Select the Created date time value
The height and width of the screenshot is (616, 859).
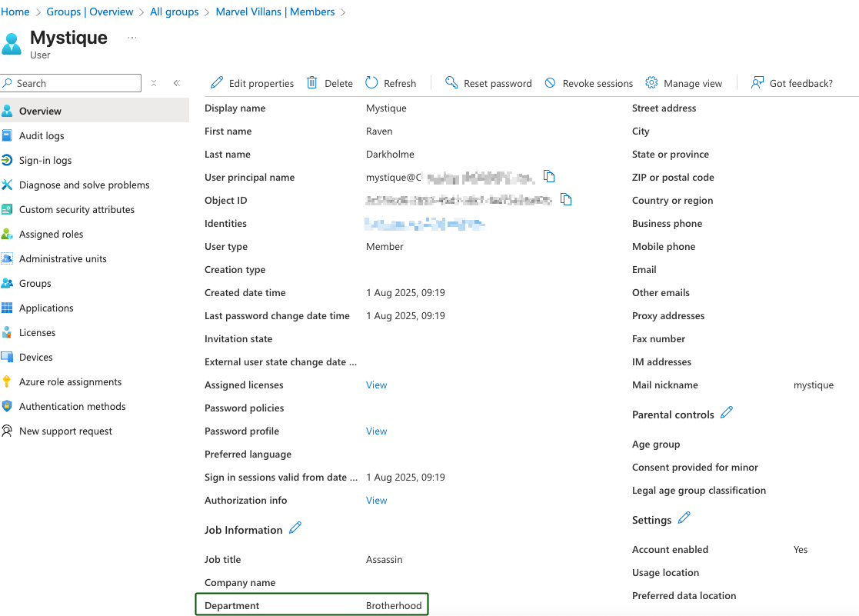[x=405, y=293]
